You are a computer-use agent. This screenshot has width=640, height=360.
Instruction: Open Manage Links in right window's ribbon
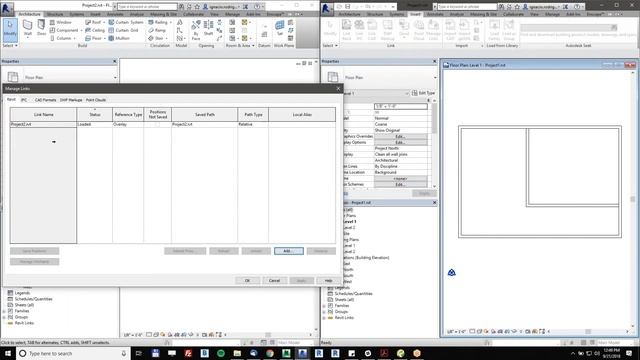pyautogui.click(x=433, y=30)
